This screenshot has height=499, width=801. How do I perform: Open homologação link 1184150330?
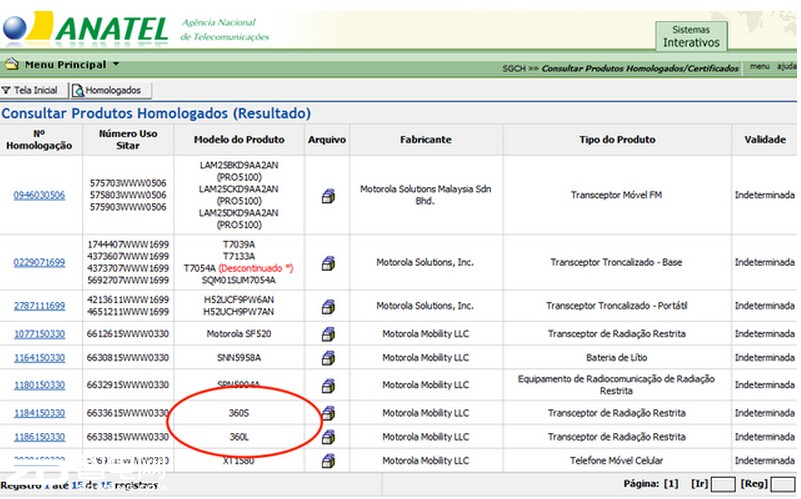[39, 413]
